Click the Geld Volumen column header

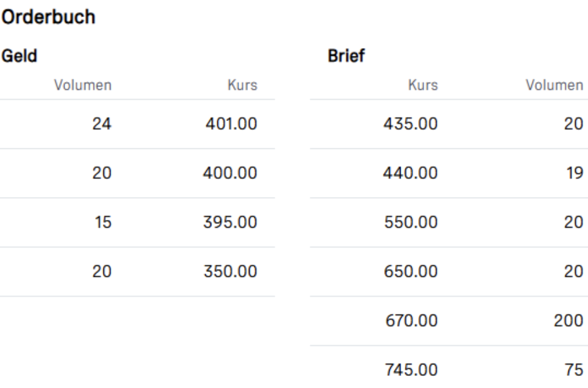83,85
